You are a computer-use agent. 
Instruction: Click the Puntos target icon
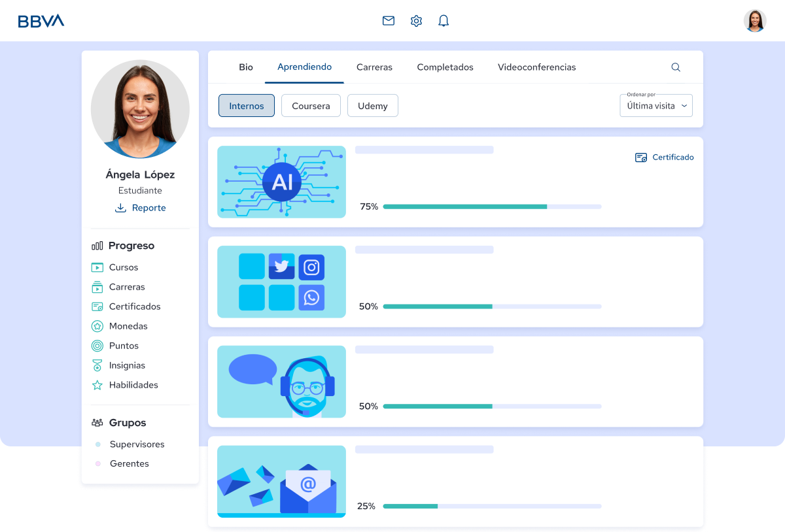[x=97, y=346]
